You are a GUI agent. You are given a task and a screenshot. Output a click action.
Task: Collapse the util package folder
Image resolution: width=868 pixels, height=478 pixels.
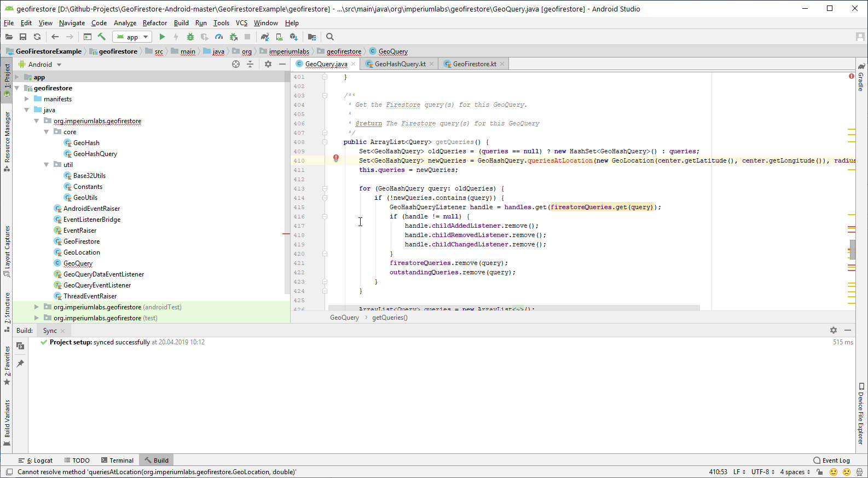click(x=47, y=165)
